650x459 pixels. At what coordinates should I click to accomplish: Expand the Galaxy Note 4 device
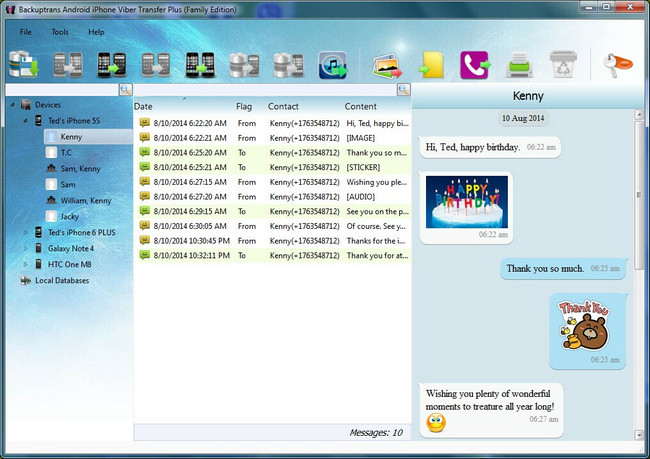(x=26, y=248)
